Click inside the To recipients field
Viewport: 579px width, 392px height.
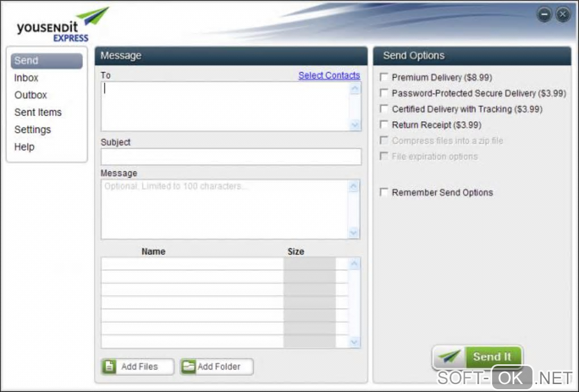pyautogui.click(x=225, y=106)
